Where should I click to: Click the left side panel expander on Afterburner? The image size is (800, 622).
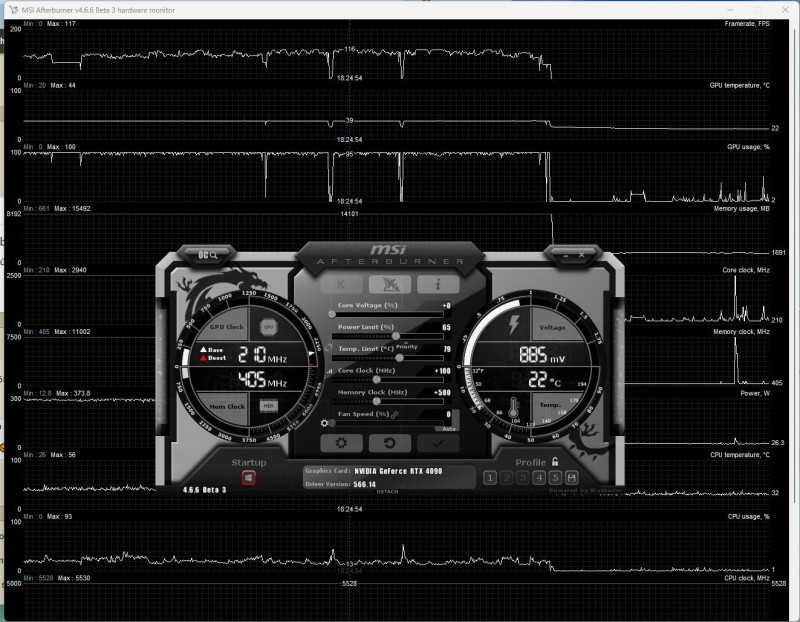(161, 366)
